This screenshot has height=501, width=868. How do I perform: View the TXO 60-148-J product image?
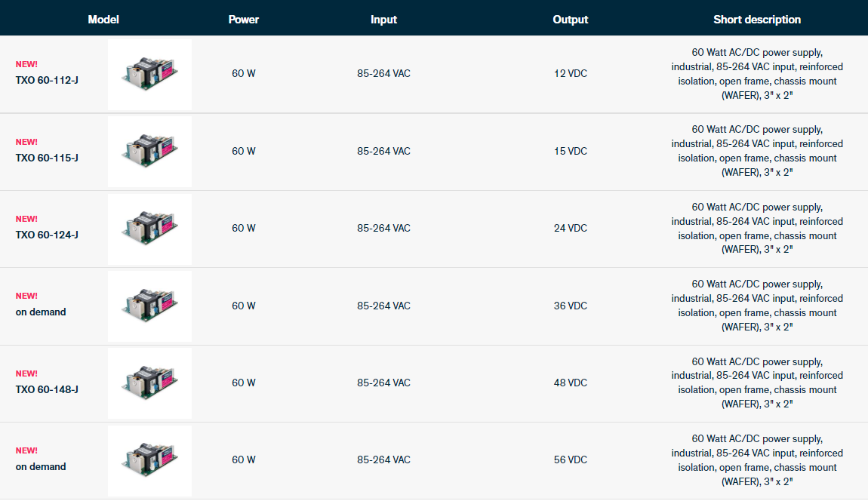click(149, 383)
